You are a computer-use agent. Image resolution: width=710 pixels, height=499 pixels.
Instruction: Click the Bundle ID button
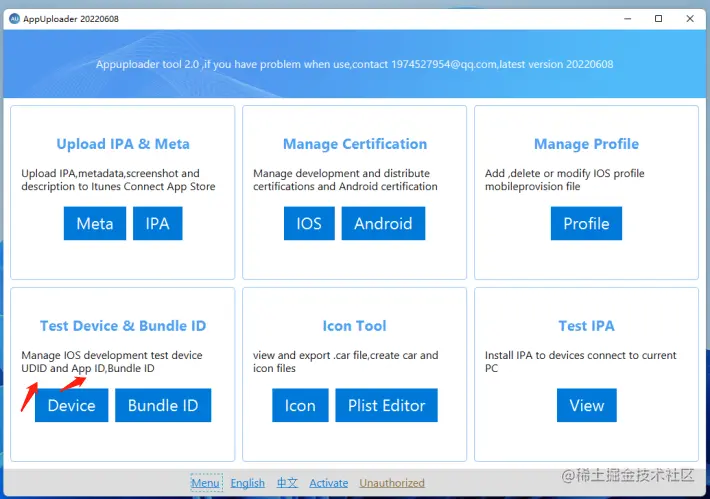pyautogui.click(x=163, y=405)
